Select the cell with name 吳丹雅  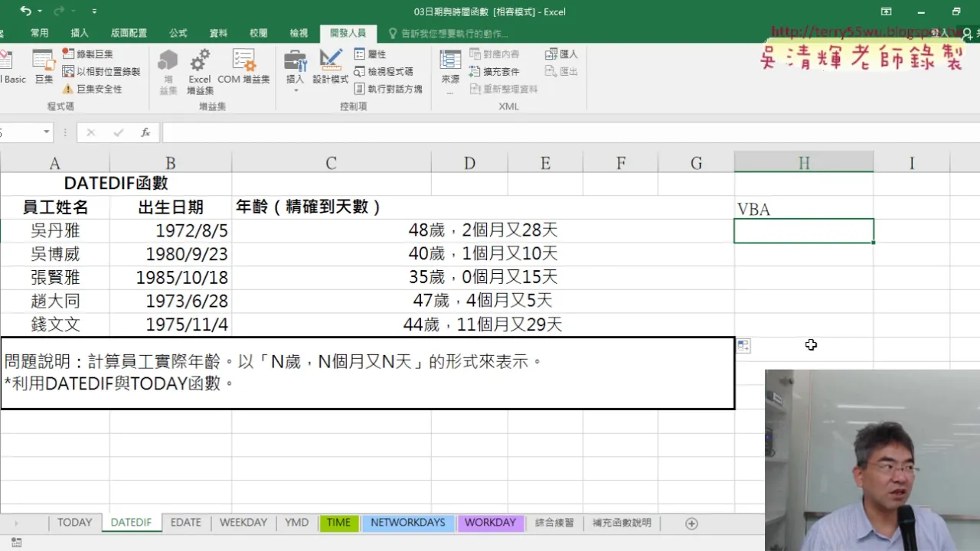click(x=54, y=231)
